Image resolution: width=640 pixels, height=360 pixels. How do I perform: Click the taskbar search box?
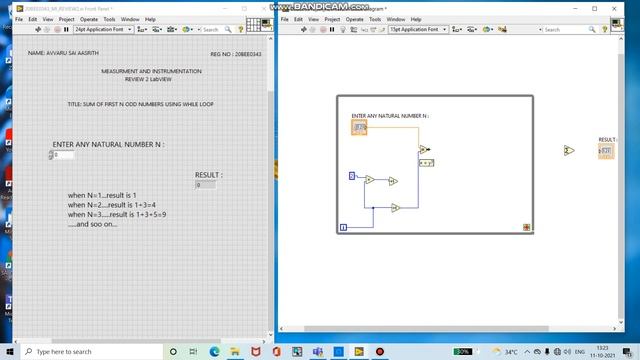coord(92,351)
